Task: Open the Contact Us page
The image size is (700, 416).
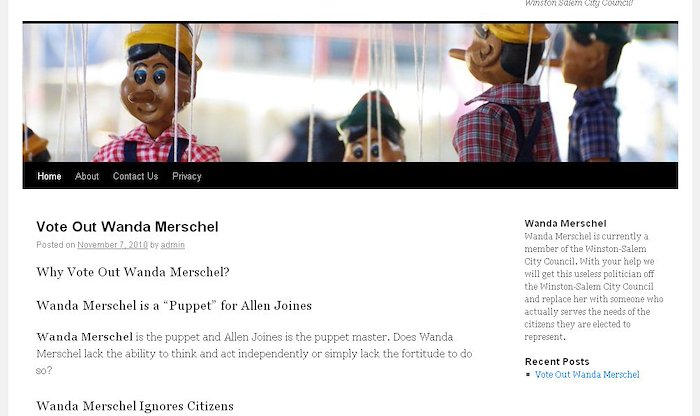Action: [135, 176]
